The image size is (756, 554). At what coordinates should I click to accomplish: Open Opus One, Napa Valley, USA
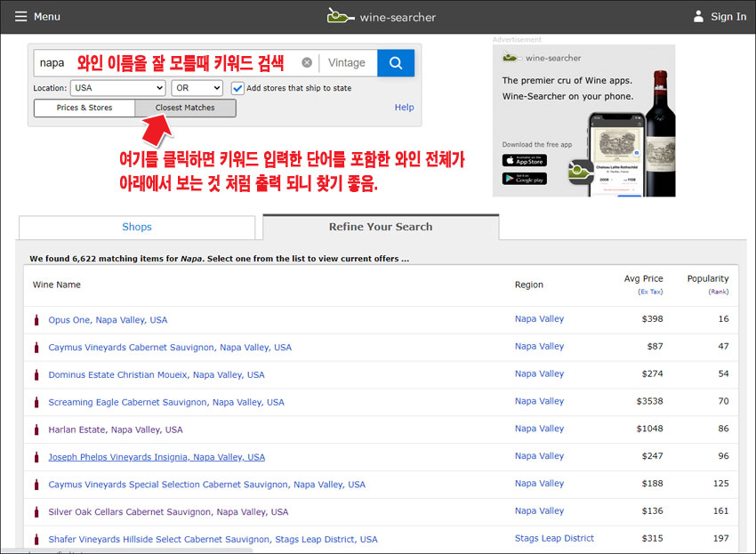click(108, 320)
